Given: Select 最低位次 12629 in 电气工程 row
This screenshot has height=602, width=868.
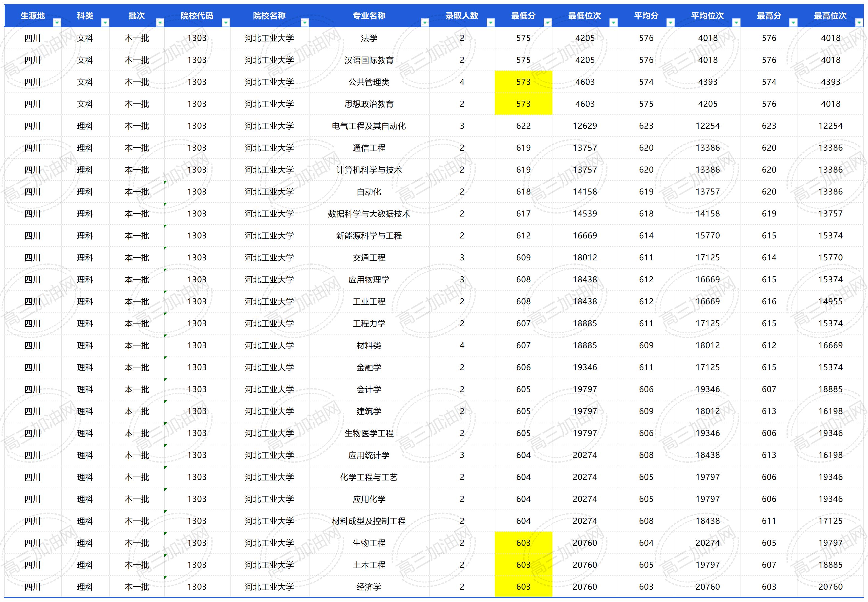Looking at the screenshot, I should [585, 126].
